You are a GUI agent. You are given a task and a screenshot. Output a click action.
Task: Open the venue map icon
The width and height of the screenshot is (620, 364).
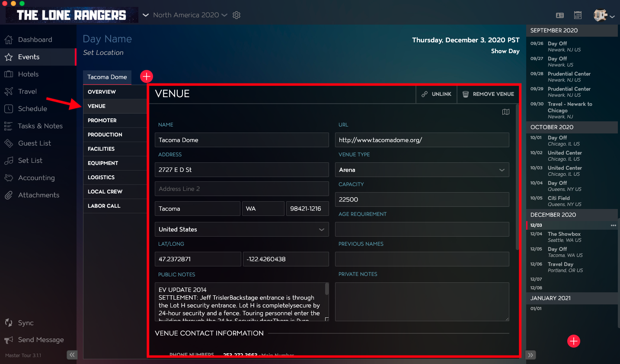tap(506, 112)
